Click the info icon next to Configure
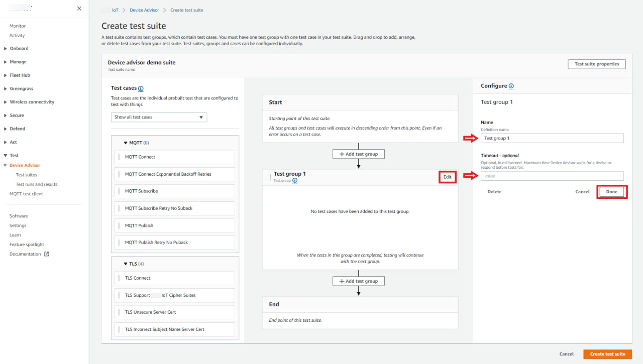 point(511,86)
